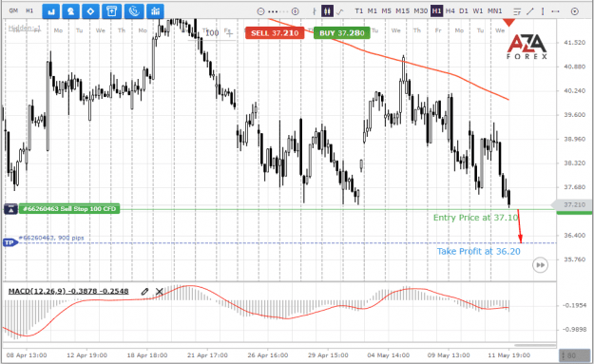Remove the MACD indicator with X icon

coord(159,291)
